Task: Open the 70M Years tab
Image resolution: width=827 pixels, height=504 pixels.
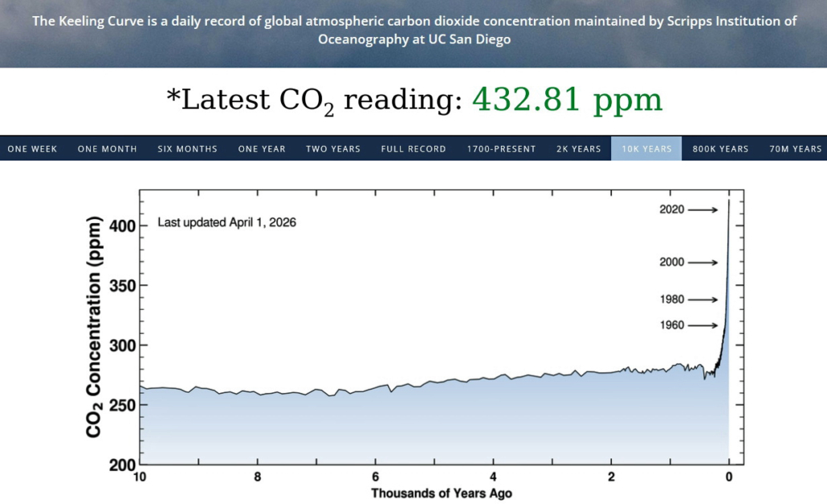Action: coord(796,148)
